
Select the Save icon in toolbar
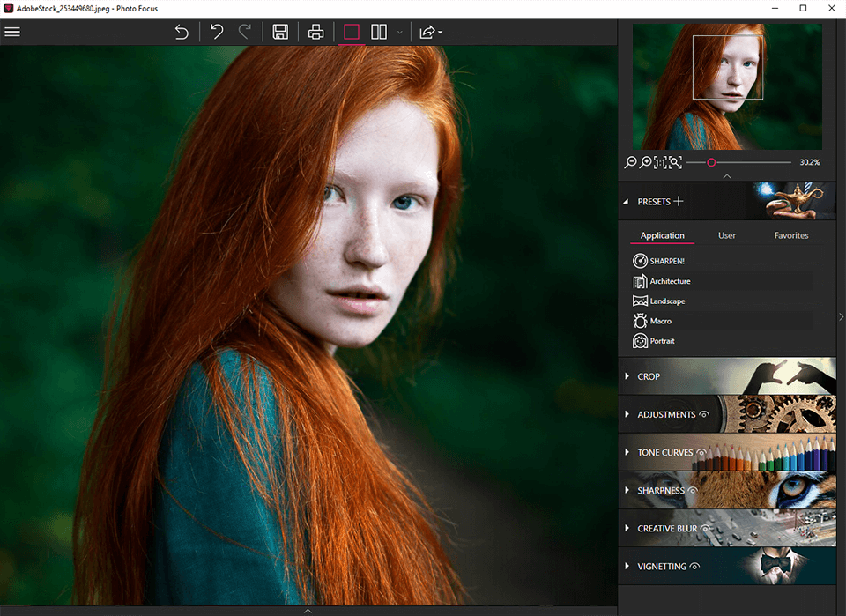[x=280, y=32]
